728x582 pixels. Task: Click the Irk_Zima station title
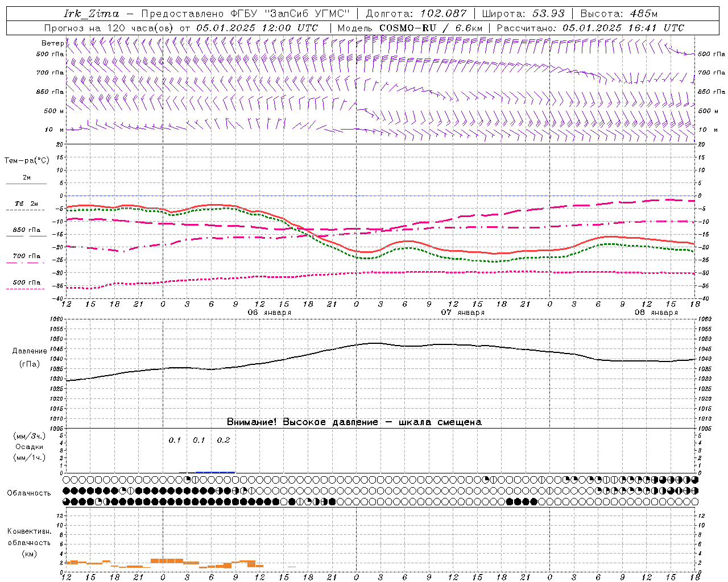click(92, 14)
